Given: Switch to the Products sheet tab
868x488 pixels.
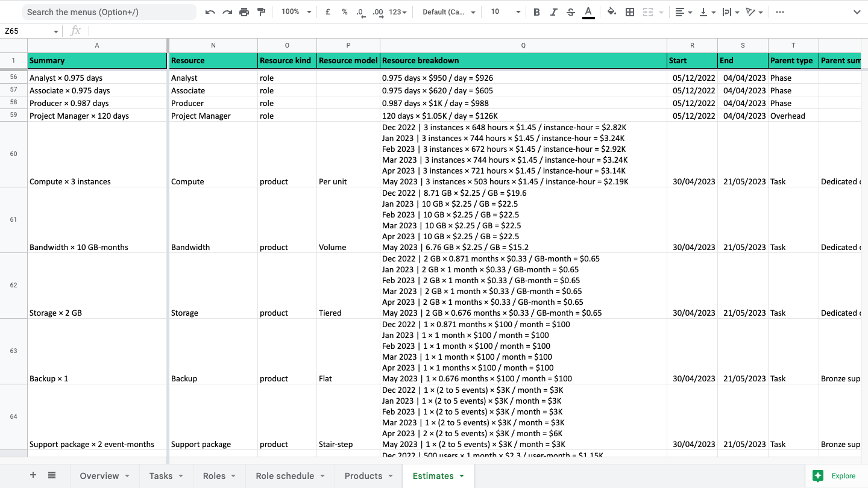Looking at the screenshot, I should [369, 476].
